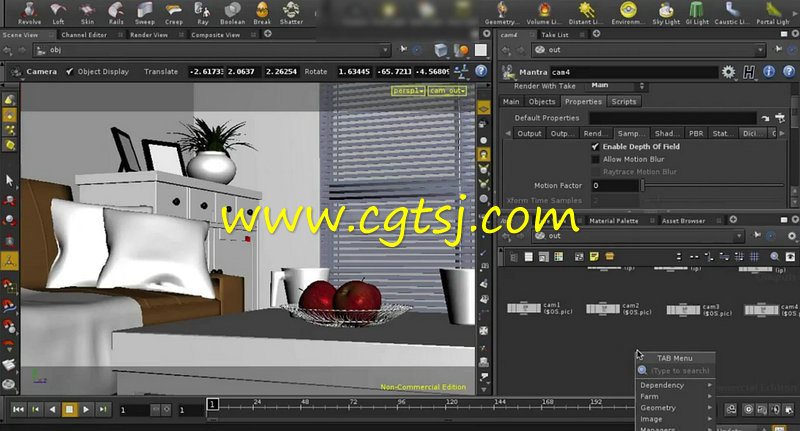The image size is (800, 431).
Task: Select the arrow select tool in viewport toolbar
Action: [x=9, y=180]
